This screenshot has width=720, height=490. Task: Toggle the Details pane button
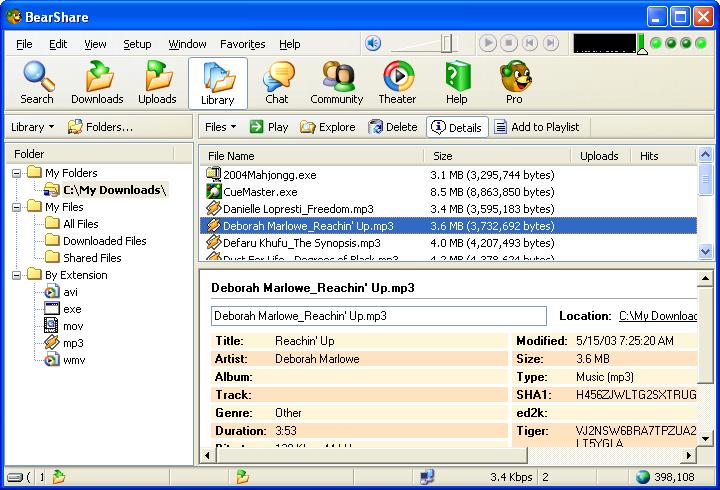(456, 127)
